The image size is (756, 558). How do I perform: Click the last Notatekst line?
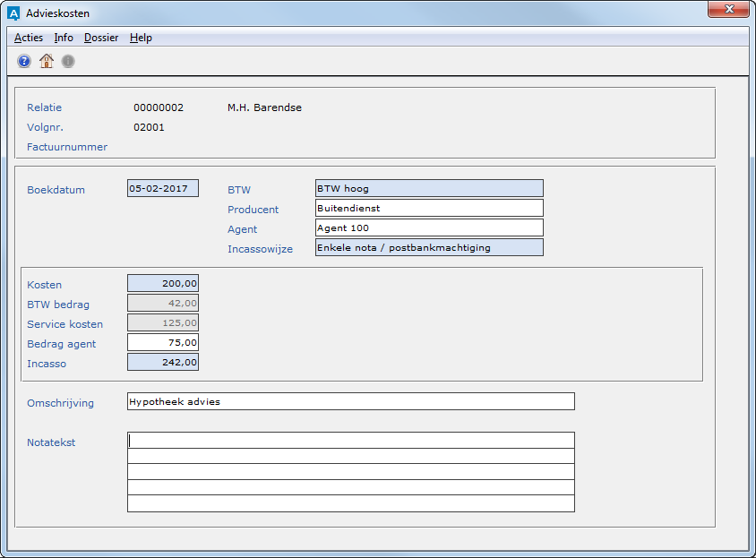click(350, 503)
